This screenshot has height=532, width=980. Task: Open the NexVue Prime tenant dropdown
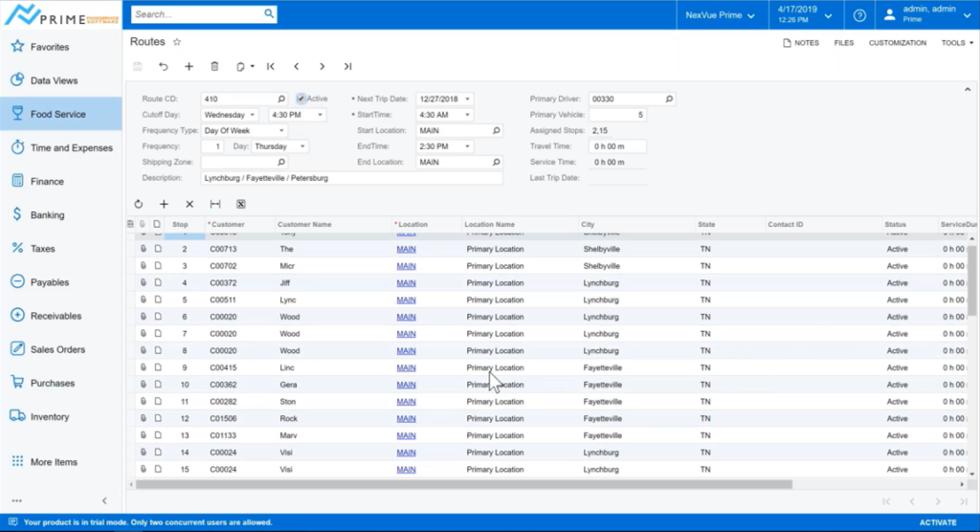pos(720,15)
